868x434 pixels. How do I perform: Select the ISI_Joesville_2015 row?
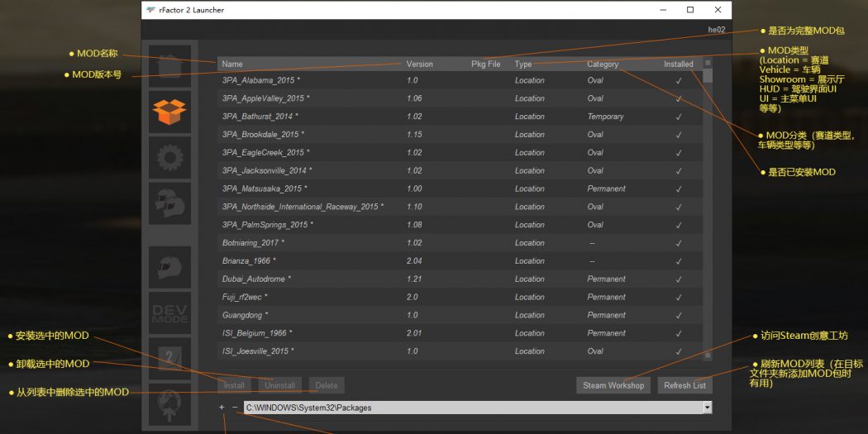tap(460, 351)
